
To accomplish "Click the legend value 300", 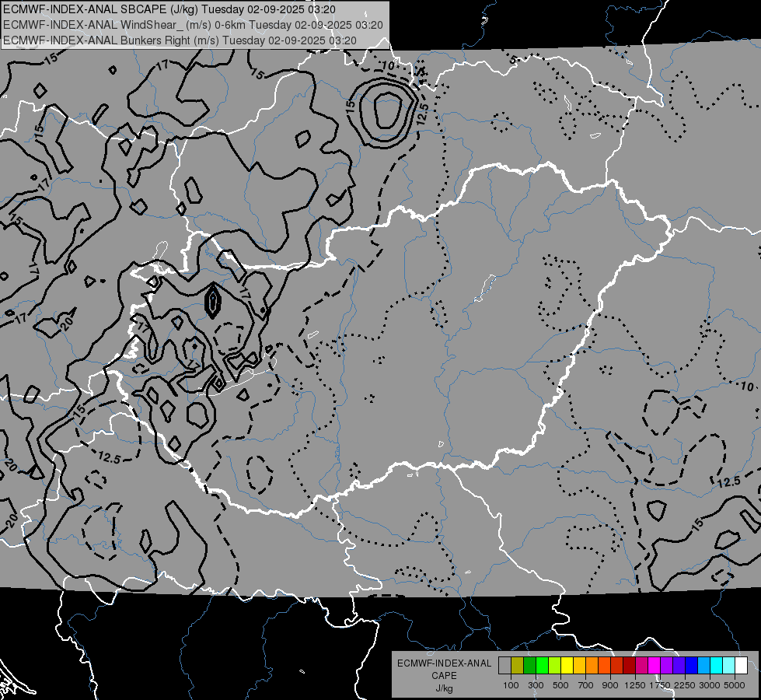I will (536, 685).
